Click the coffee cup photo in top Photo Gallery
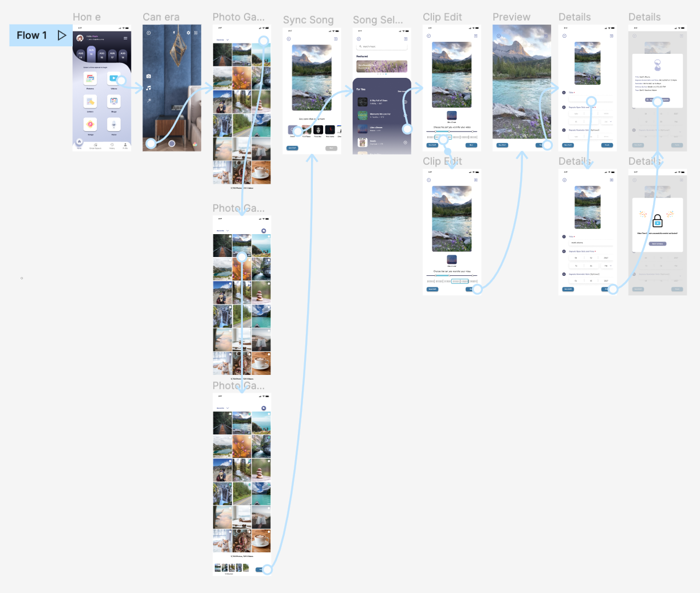Image resolution: width=700 pixels, height=593 pixels. tap(262, 172)
